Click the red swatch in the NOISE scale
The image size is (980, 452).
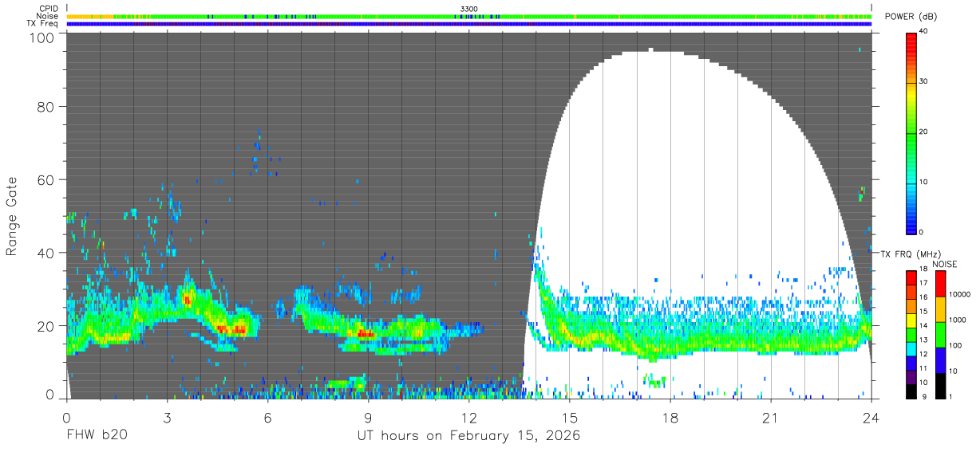pos(940,284)
